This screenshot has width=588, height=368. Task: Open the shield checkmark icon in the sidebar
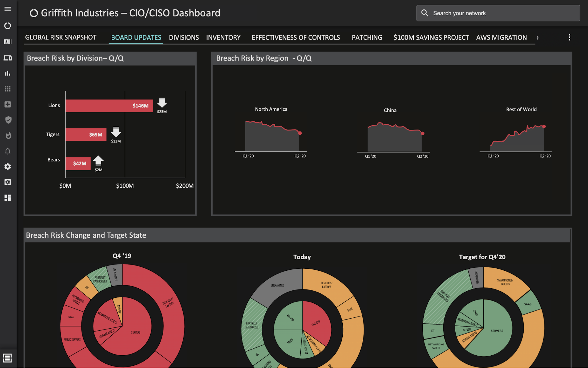tap(8, 120)
